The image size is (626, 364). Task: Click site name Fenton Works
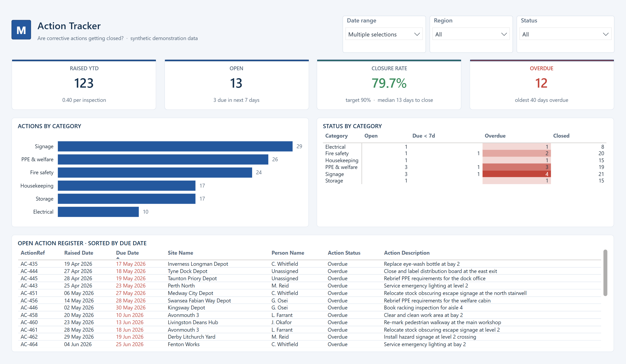[184, 344]
